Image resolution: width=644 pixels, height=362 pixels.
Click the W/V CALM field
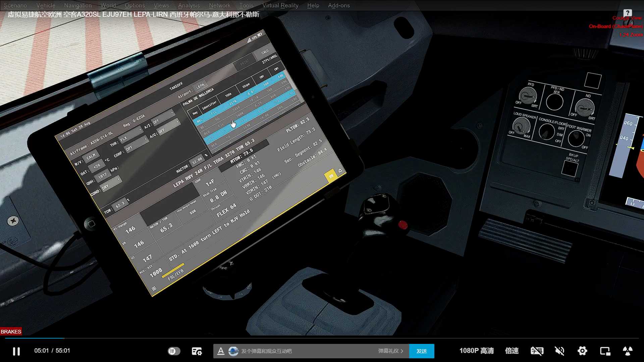point(91,157)
